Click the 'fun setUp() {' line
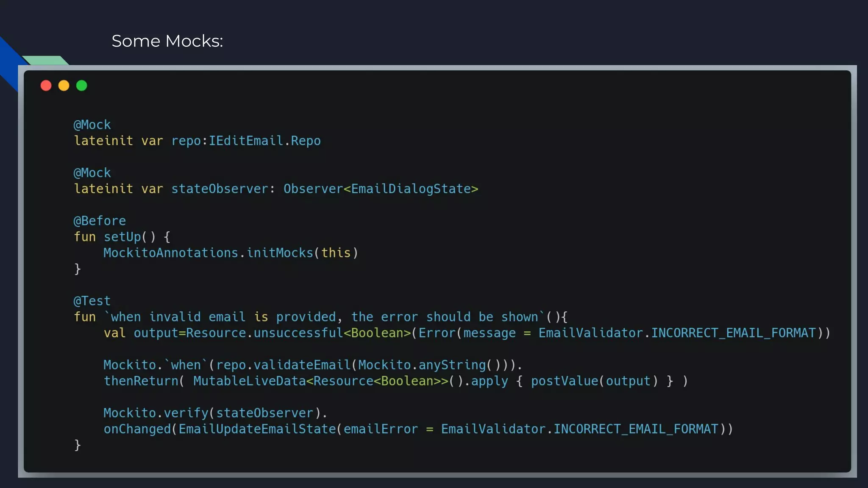Viewport: 868px width, 488px height. pyautogui.click(x=122, y=237)
